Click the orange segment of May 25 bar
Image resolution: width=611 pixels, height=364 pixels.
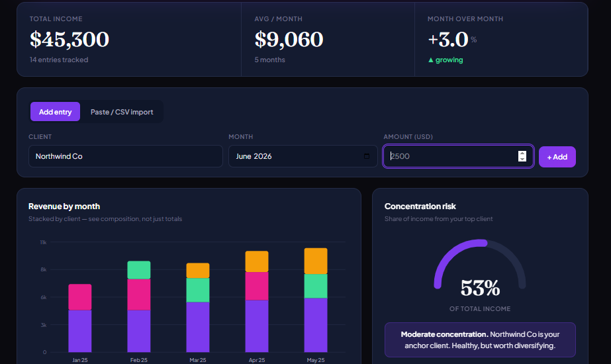coord(316,261)
